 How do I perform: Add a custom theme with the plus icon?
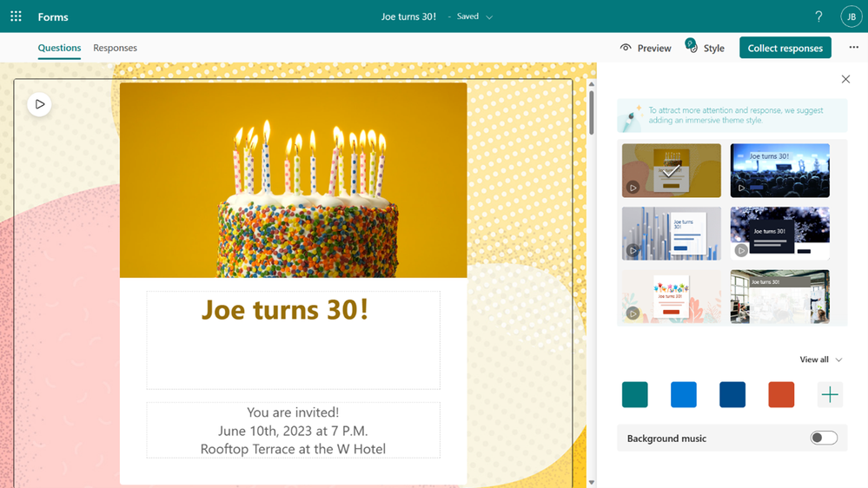(830, 394)
